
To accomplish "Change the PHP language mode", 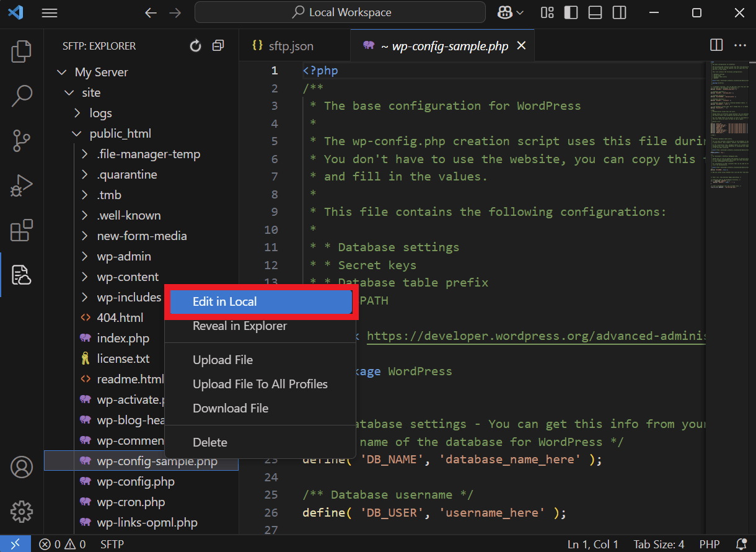I will pyautogui.click(x=710, y=544).
